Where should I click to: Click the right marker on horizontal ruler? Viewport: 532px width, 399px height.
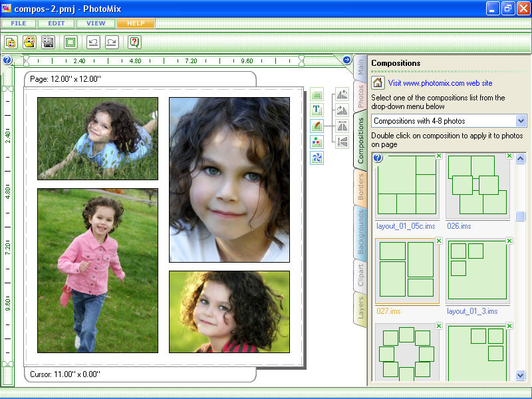(x=301, y=61)
